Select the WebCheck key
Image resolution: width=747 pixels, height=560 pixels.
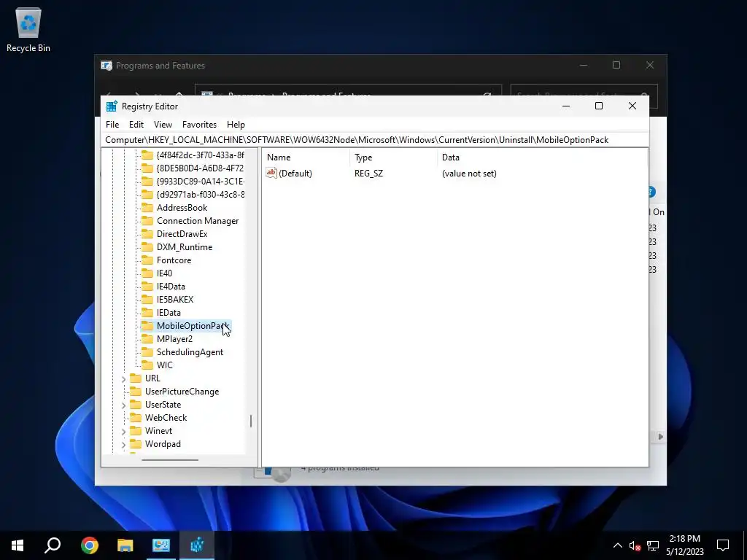tap(166, 418)
